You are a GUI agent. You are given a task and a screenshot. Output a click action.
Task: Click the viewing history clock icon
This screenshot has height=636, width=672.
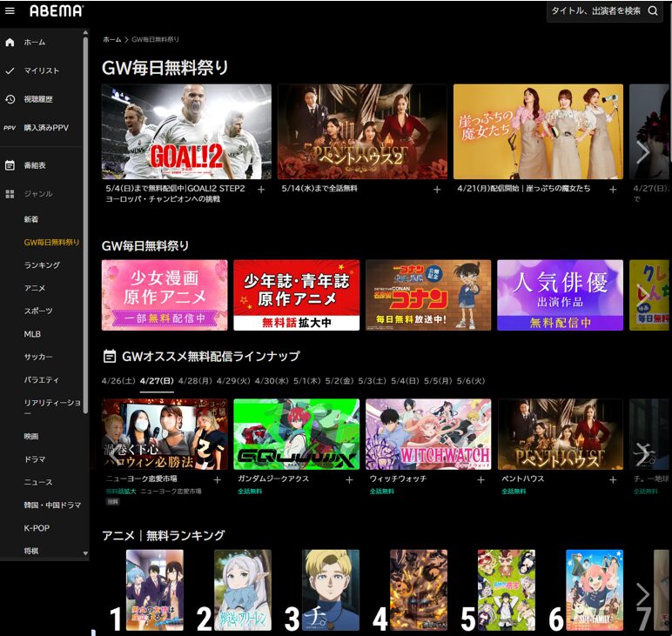pyautogui.click(x=10, y=99)
